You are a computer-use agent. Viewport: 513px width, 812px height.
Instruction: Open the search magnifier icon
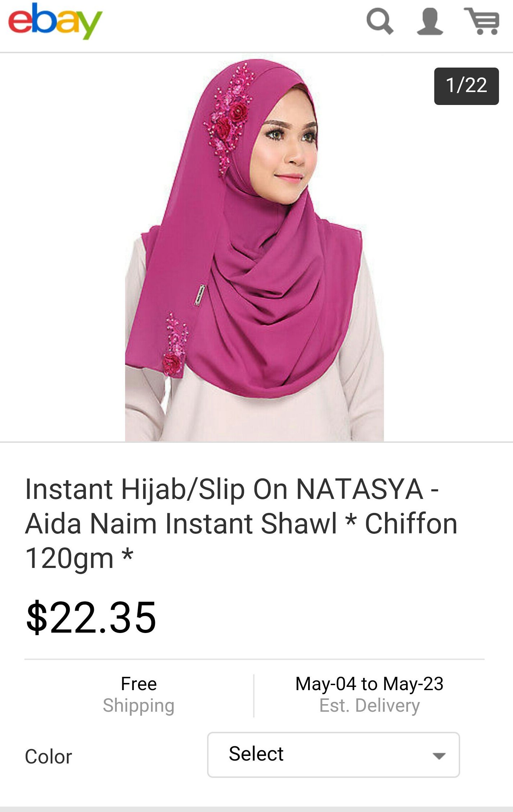[380, 22]
